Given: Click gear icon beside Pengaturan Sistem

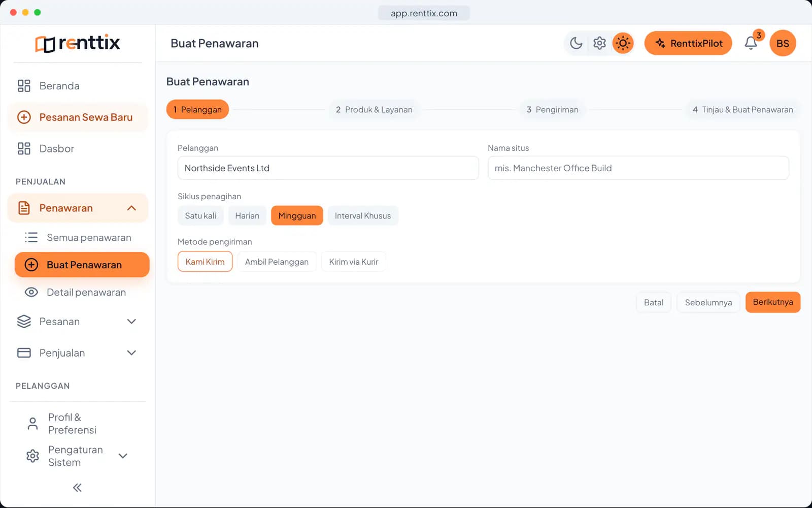Looking at the screenshot, I should tap(32, 456).
